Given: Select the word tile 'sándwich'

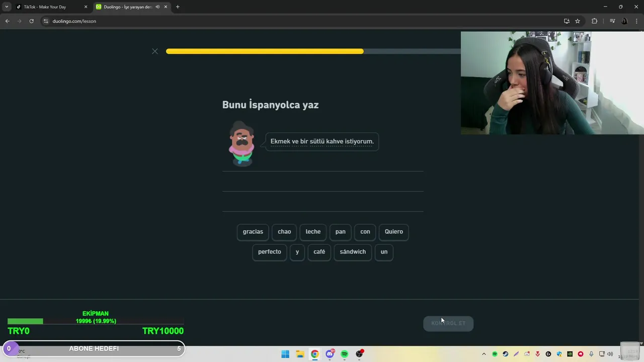Looking at the screenshot, I should click(353, 252).
